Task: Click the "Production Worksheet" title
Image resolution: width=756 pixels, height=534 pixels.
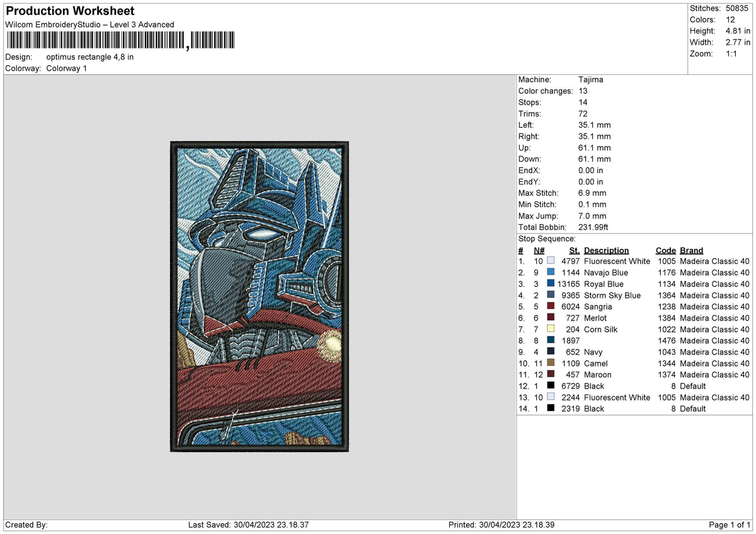Action: (70, 11)
